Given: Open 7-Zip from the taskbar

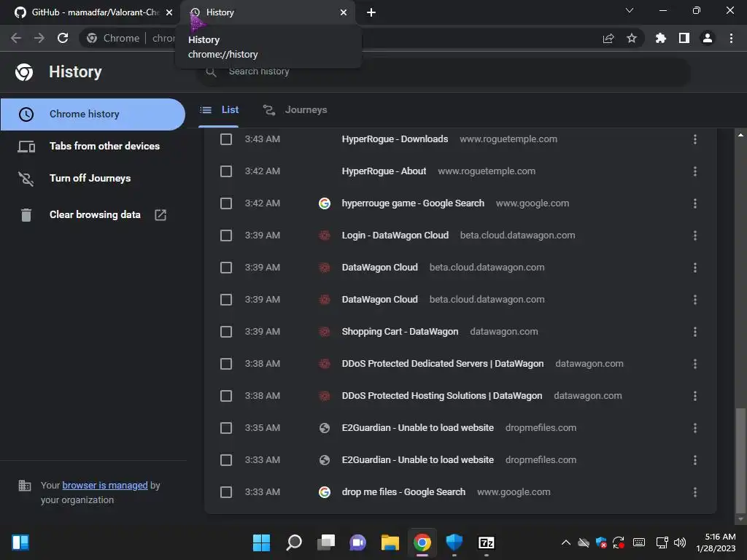Looking at the screenshot, I should pos(486,542).
